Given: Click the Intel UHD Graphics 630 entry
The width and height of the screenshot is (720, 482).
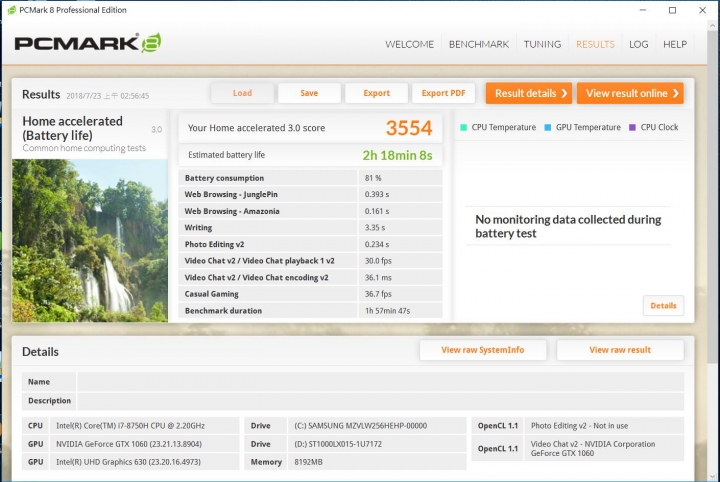Looking at the screenshot, I should pyautogui.click(x=128, y=462).
